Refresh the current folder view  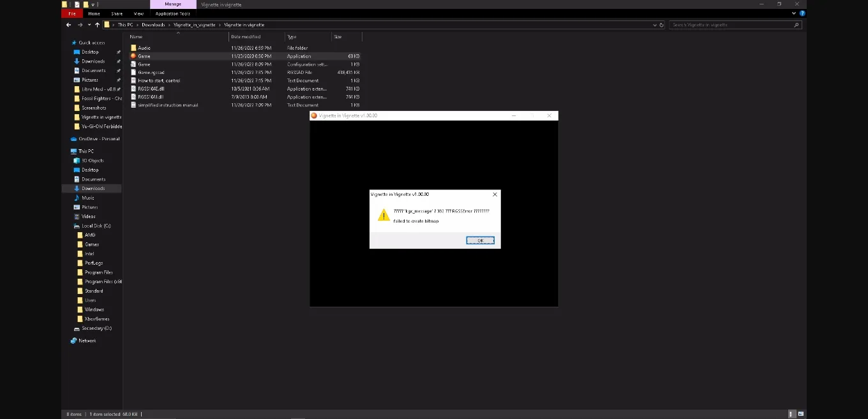pos(661,25)
